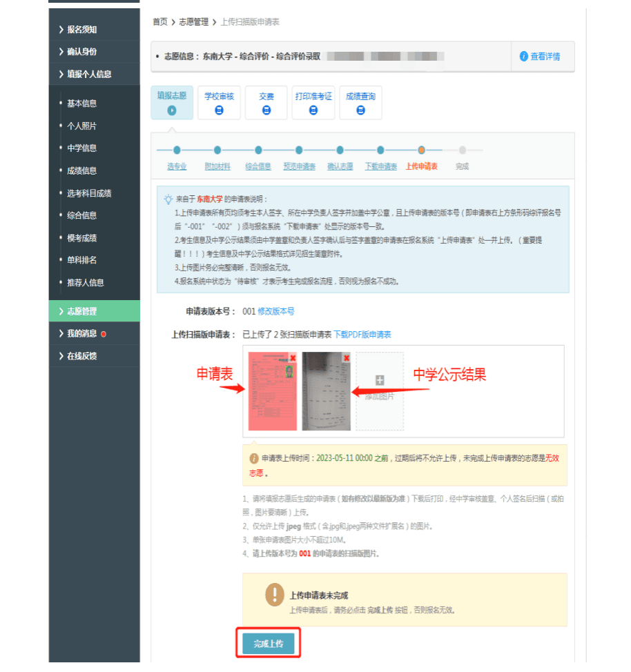Click the icon under 学校审核

(219, 110)
